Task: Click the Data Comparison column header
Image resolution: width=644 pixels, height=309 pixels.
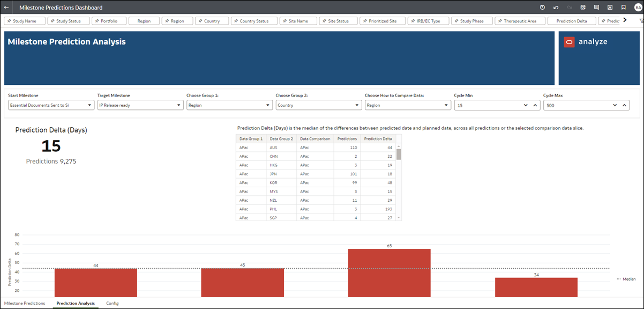Action: click(x=315, y=138)
